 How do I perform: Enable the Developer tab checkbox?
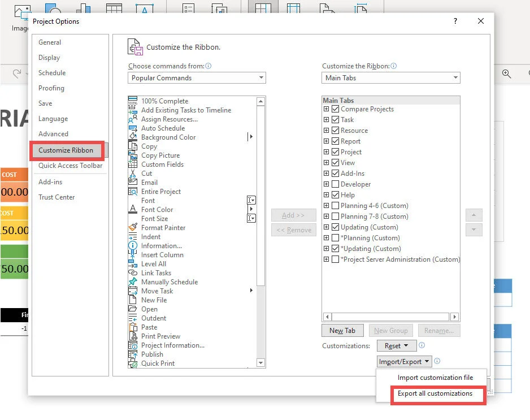[335, 184]
